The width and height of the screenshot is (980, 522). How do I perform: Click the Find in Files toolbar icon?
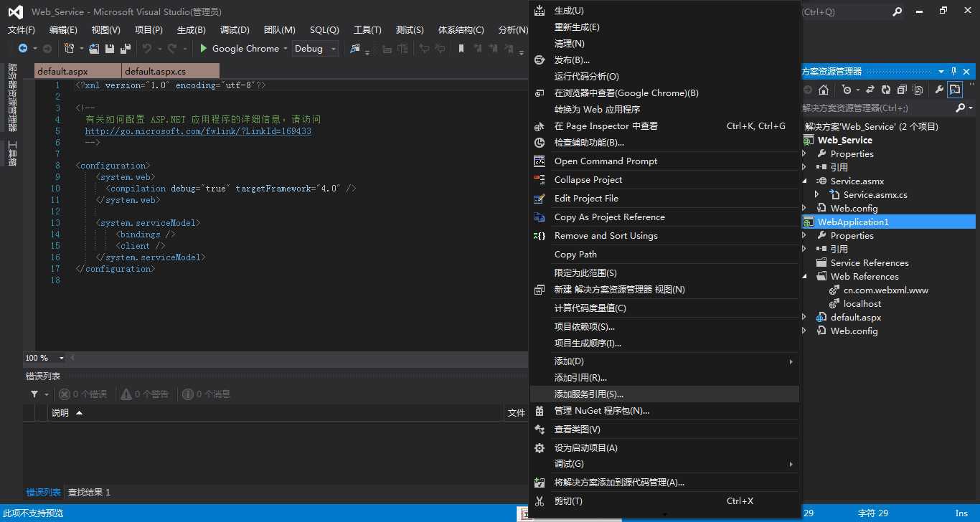(354, 48)
